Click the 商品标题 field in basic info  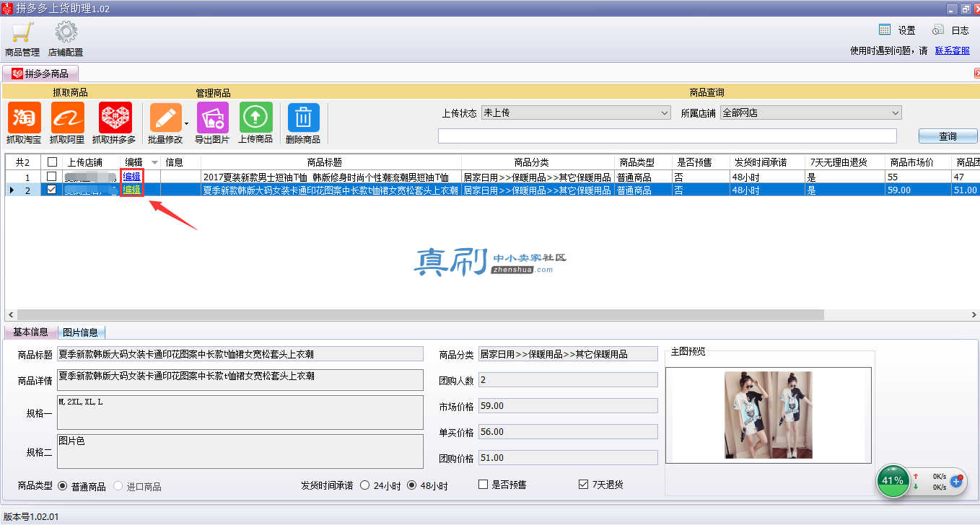pos(240,353)
